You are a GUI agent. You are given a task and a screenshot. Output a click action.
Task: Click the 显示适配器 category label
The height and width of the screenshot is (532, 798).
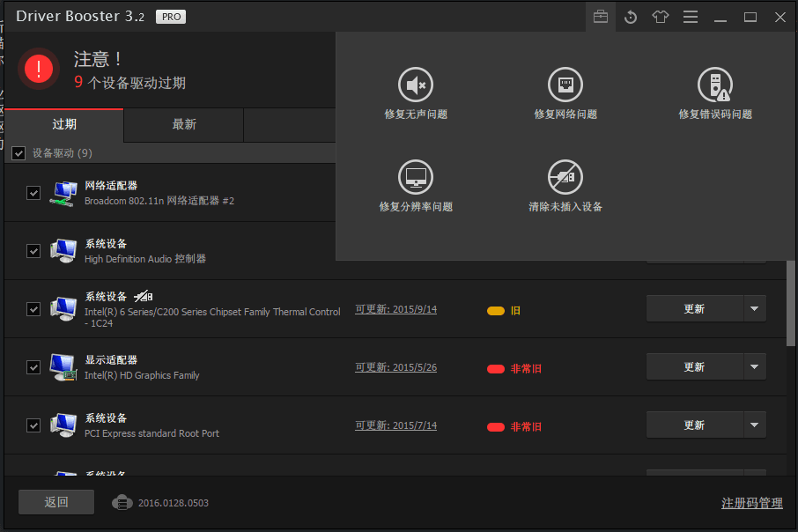pyautogui.click(x=111, y=360)
